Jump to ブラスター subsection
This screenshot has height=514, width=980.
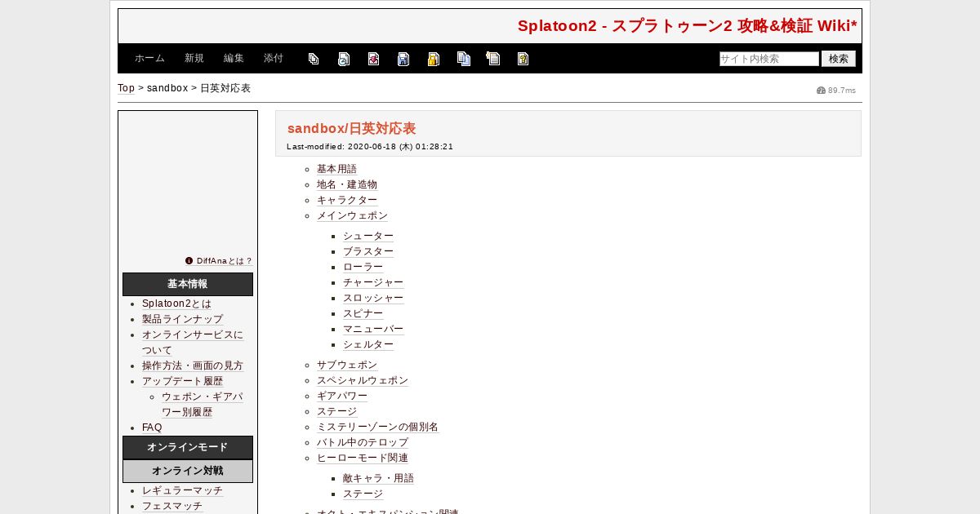point(368,251)
